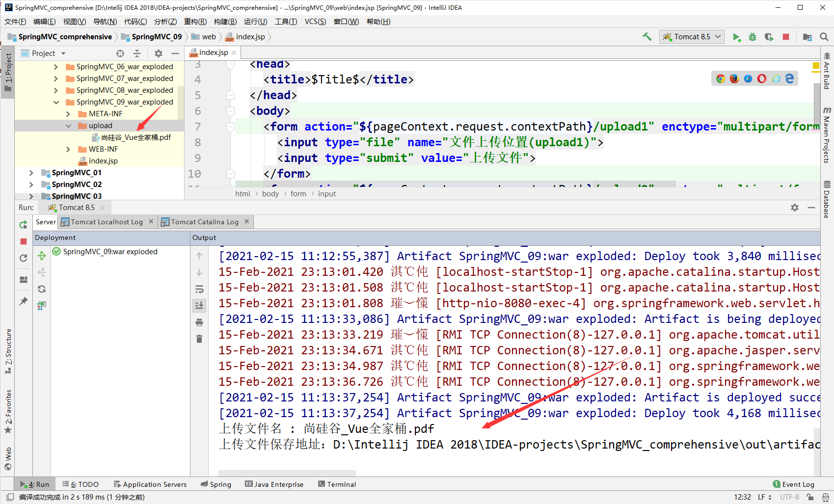Change UTF-8 file encoding in status bar
The height and width of the screenshot is (504, 834).
[x=789, y=497]
